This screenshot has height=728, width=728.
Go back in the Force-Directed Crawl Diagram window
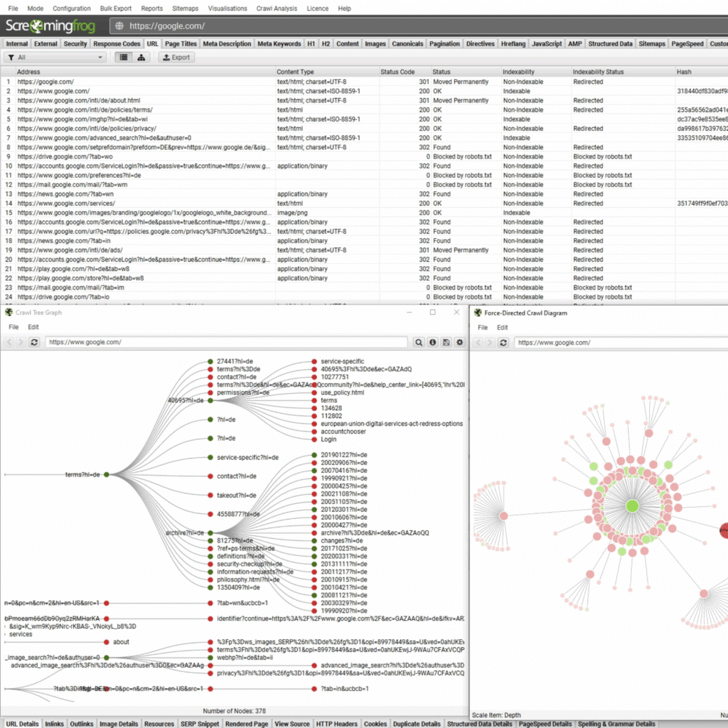point(478,343)
